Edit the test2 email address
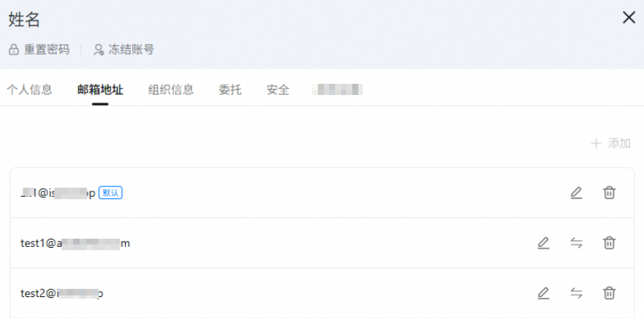The width and height of the screenshot is (644, 318). (543, 293)
